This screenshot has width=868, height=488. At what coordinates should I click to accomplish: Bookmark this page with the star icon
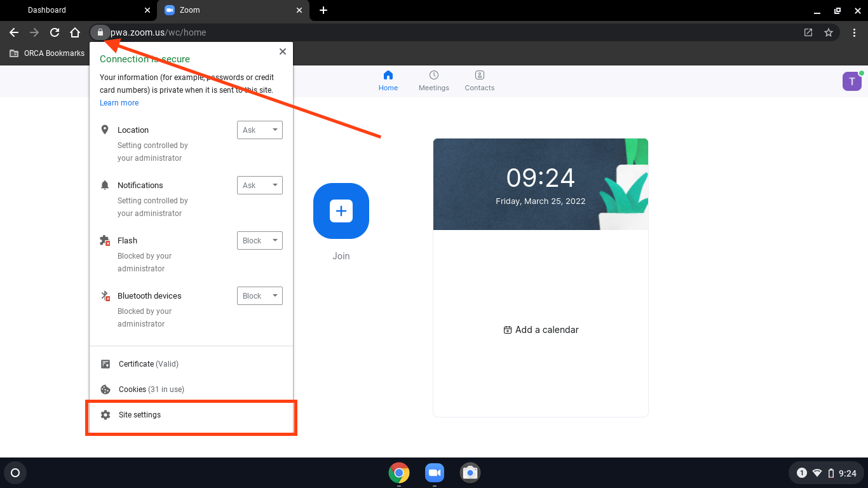tap(829, 32)
